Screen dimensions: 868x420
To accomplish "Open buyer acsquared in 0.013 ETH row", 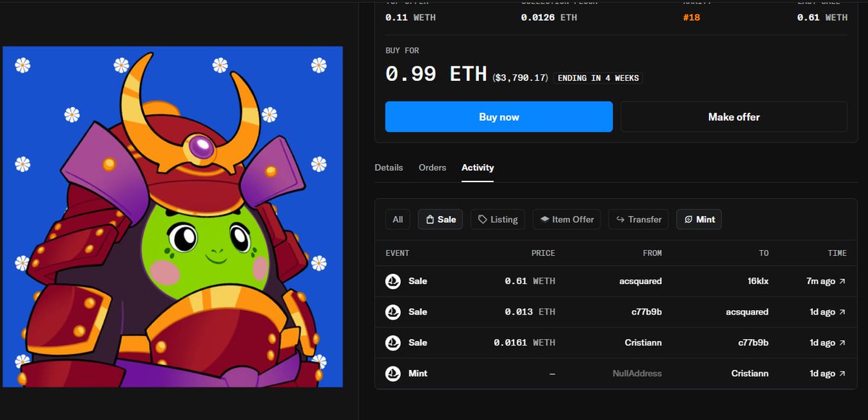I will [748, 312].
